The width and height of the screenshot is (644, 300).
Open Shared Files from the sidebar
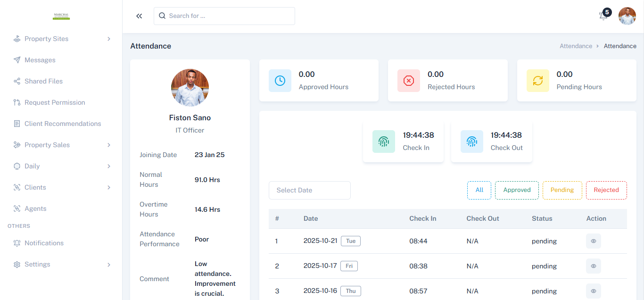tap(43, 81)
